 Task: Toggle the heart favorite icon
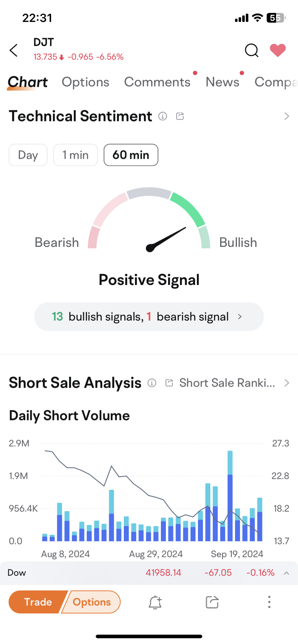pos(278,50)
